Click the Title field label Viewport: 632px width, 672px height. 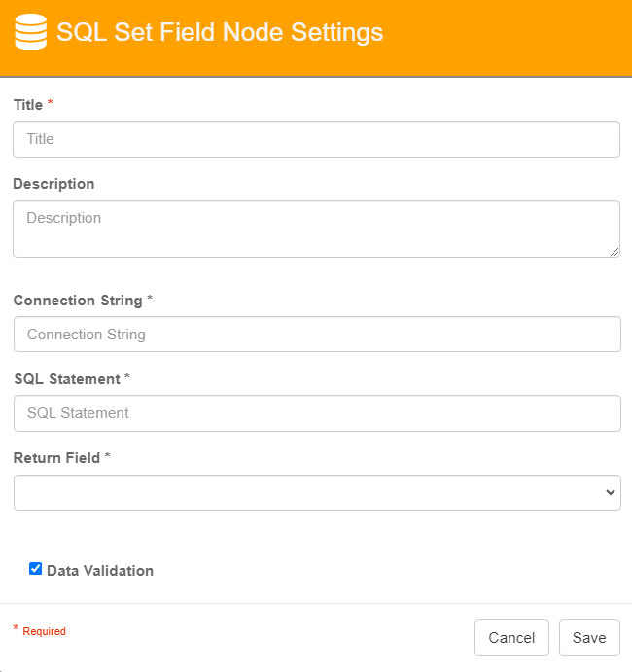click(28, 105)
